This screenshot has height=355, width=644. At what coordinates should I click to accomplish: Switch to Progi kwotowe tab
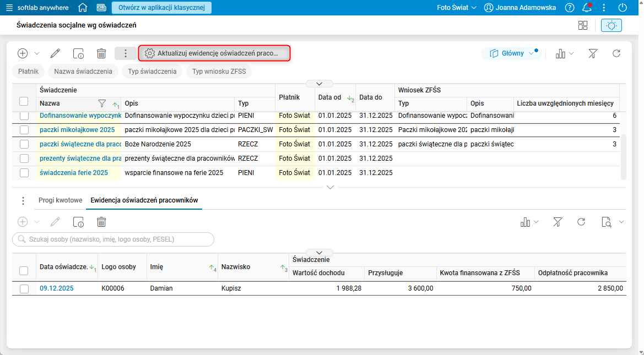point(60,200)
